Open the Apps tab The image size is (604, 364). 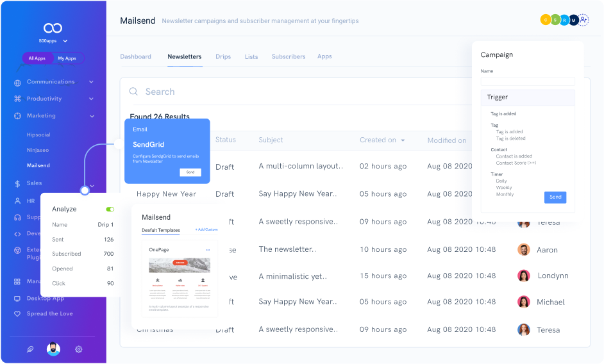click(324, 56)
